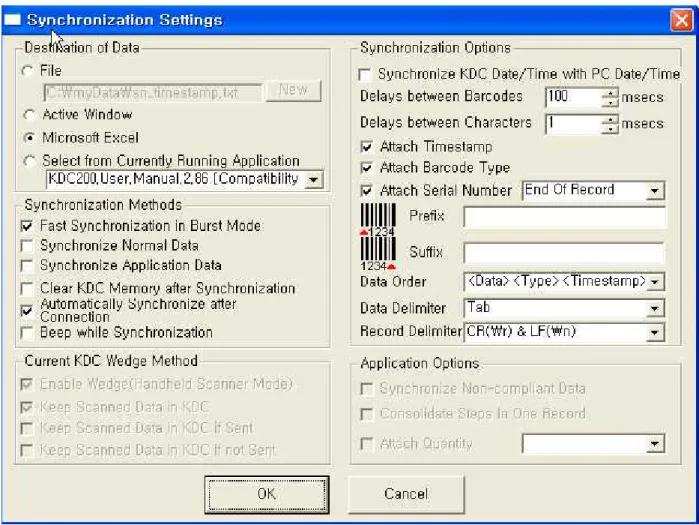
Task: Check Consolidate Steps In One Record
Action: click(366, 414)
